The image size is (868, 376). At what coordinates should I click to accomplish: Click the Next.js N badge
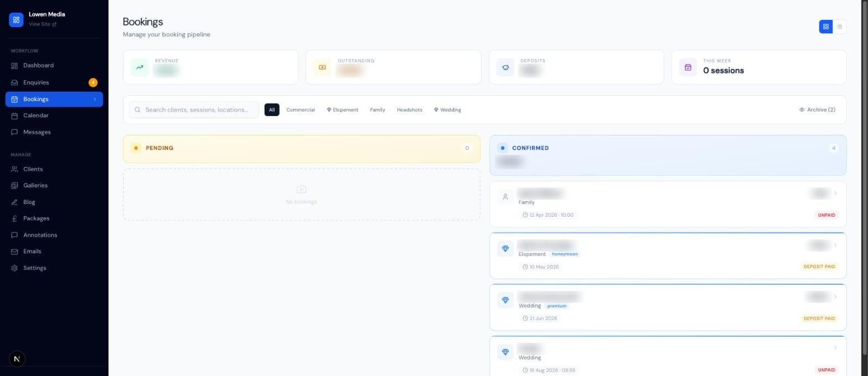[x=17, y=359]
